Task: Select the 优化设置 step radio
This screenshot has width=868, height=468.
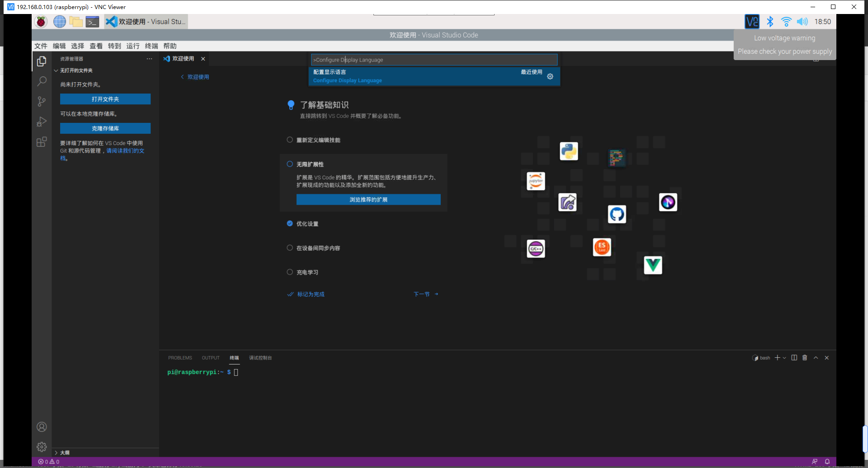Action: [x=290, y=224]
